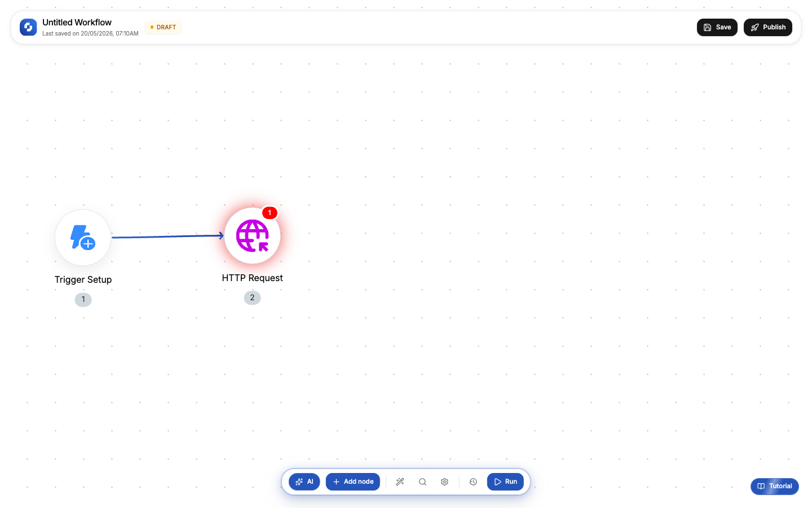This screenshot has width=812, height=508.
Task: Open workflow settings gear icon
Action: click(444, 482)
